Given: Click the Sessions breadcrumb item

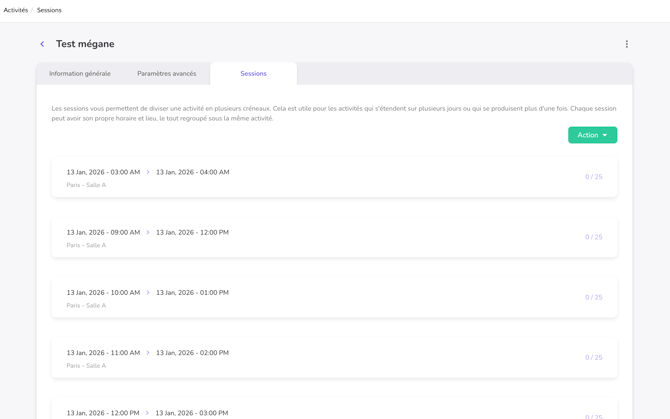Looking at the screenshot, I should pos(49,10).
